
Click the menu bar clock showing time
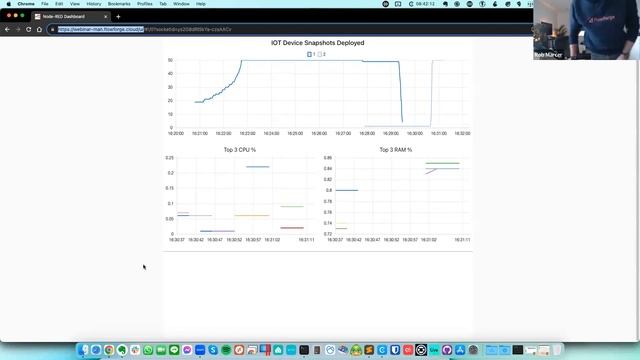click(x=424, y=4)
